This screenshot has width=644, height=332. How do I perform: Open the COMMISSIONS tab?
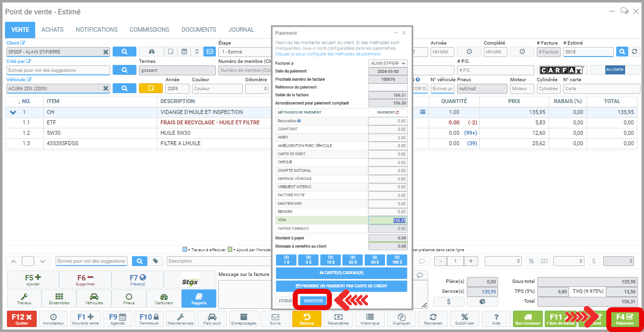coord(149,30)
